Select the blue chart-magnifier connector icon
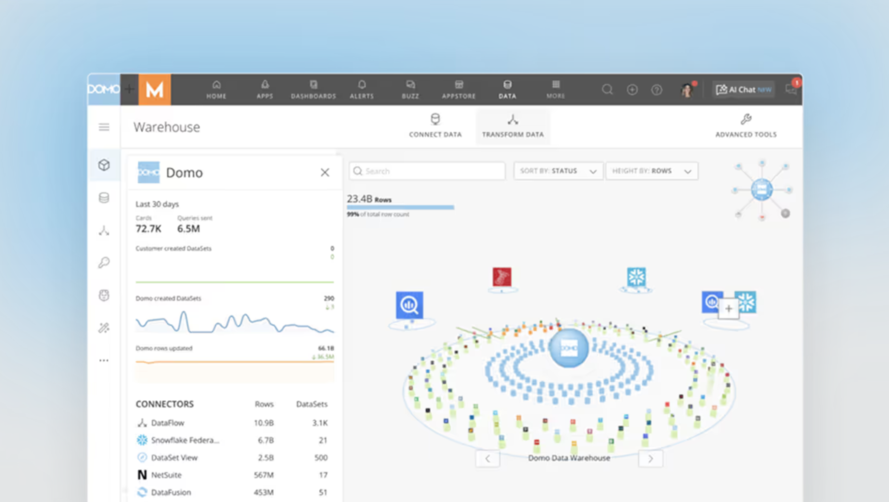 pos(409,305)
